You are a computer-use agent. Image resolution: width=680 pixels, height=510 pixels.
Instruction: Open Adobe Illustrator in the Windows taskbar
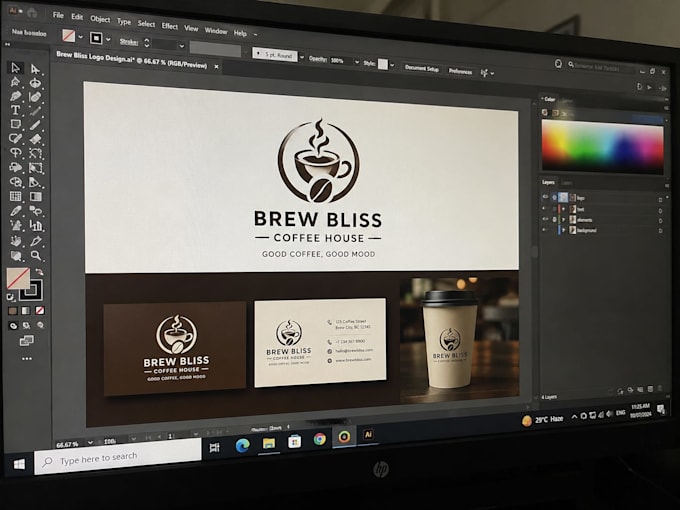click(368, 434)
